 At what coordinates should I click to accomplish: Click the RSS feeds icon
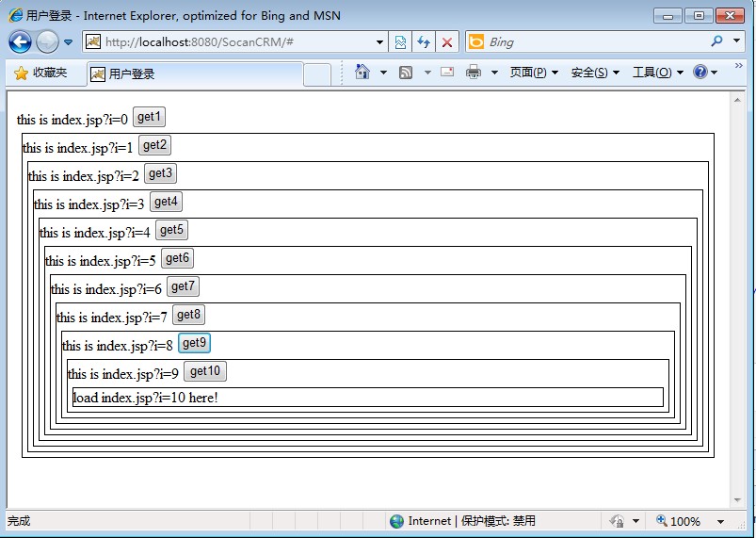pyautogui.click(x=406, y=73)
